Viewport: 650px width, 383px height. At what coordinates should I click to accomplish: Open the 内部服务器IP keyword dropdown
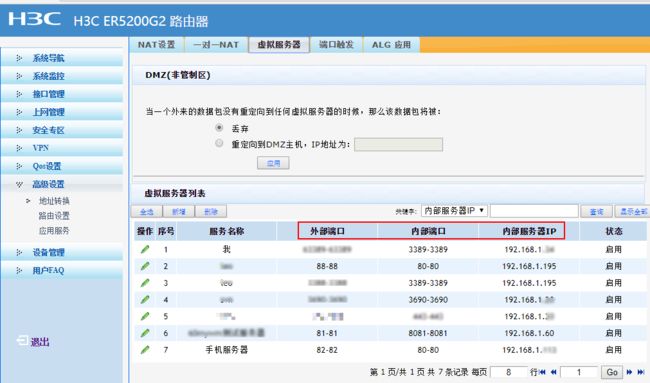point(454,211)
